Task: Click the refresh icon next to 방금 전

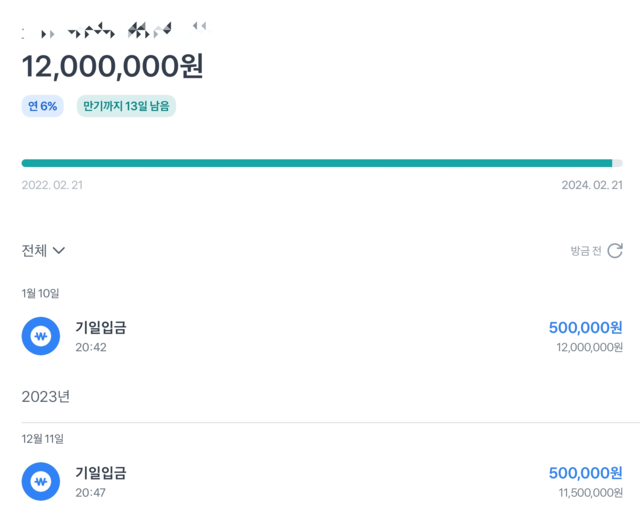Action: coord(615,251)
